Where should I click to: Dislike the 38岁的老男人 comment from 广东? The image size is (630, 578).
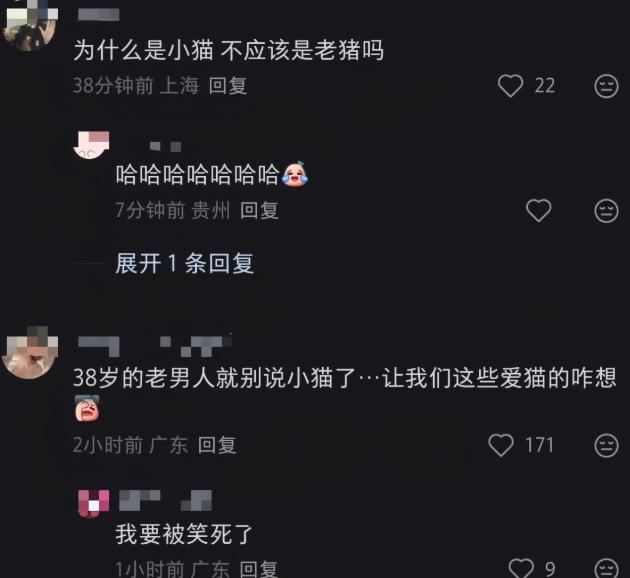tap(606, 445)
